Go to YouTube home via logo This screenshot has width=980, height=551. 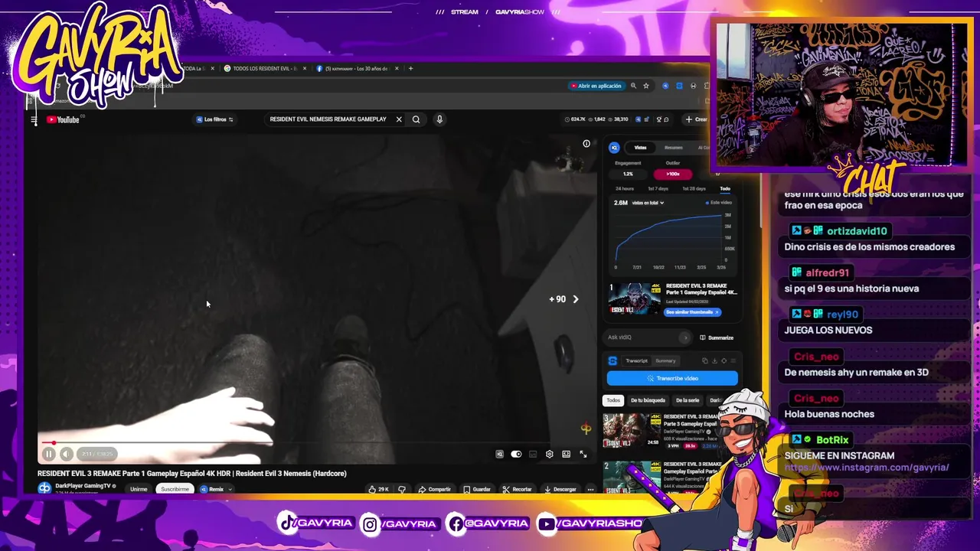pyautogui.click(x=63, y=119)
